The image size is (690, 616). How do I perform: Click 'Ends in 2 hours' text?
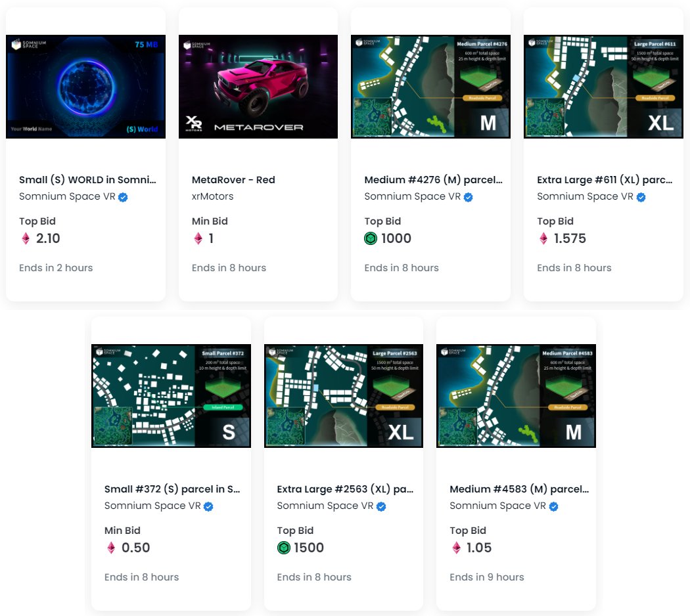(56, 268)
